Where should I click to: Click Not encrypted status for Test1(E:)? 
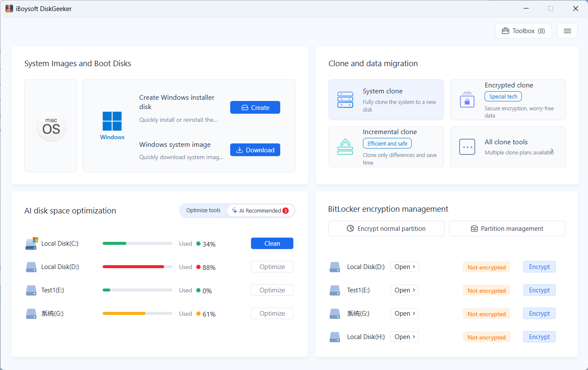487,291
